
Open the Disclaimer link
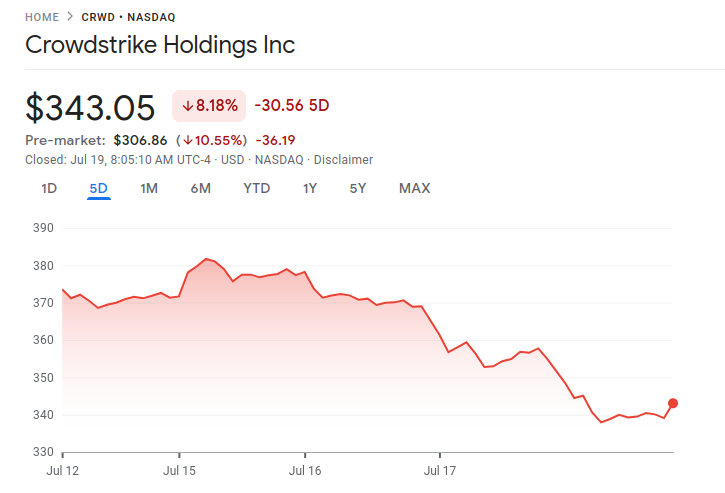click(343, 159)
